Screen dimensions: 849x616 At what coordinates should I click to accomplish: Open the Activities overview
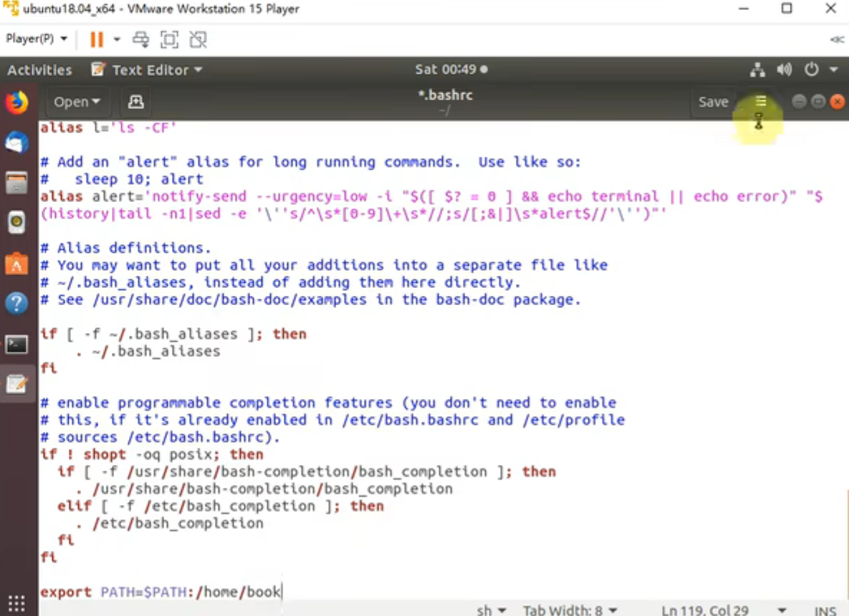[39, 69]
